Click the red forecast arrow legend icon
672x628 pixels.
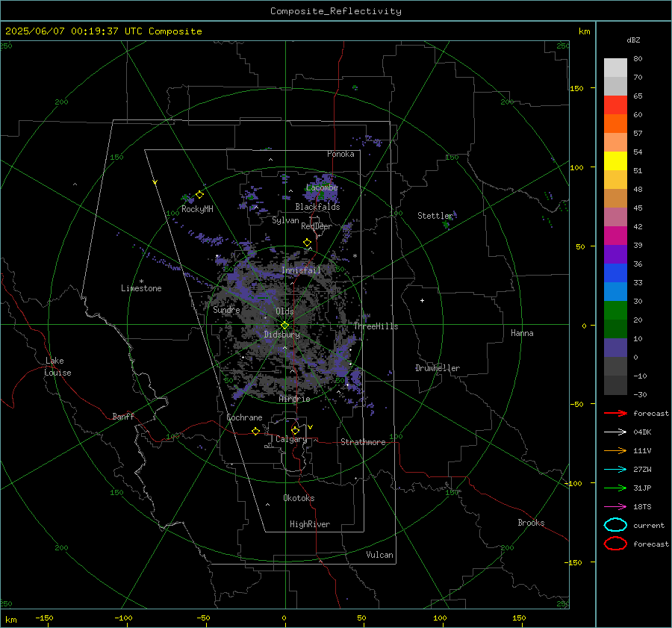coord(615,413)
